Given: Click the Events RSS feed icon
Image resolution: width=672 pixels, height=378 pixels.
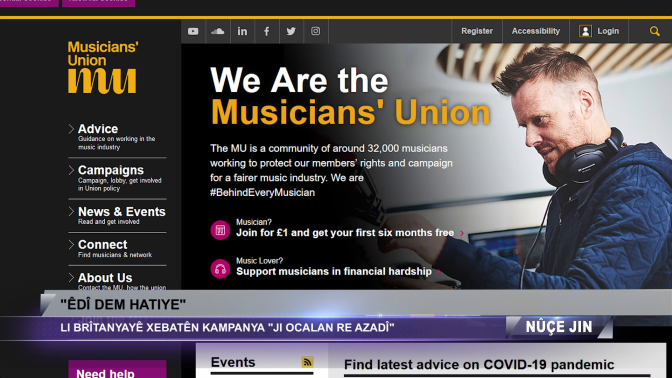Looking at the screenshot, I should [307, 362].
